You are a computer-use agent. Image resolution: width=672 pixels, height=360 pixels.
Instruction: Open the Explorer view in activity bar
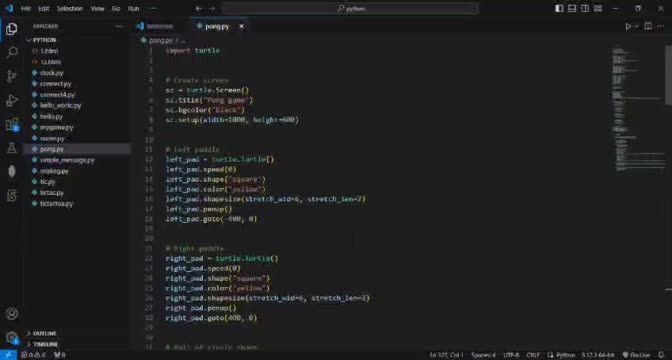pos(12,29)
